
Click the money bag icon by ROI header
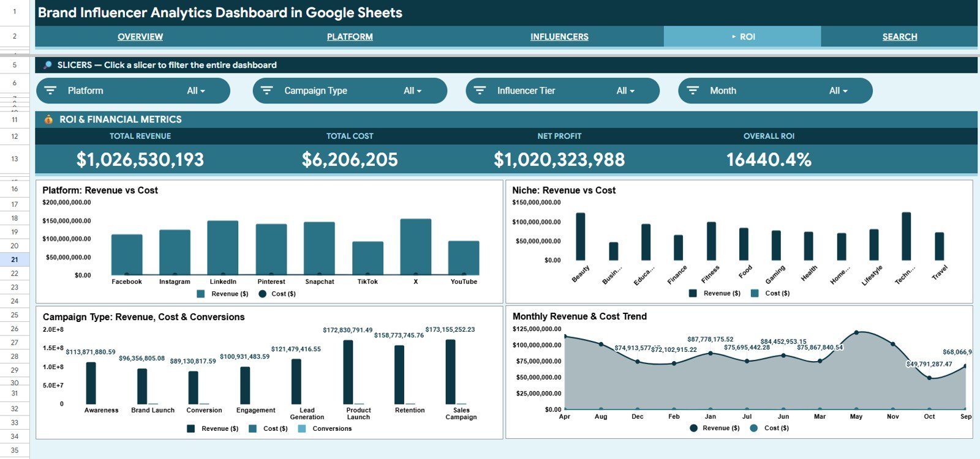(x=48, y=119)
